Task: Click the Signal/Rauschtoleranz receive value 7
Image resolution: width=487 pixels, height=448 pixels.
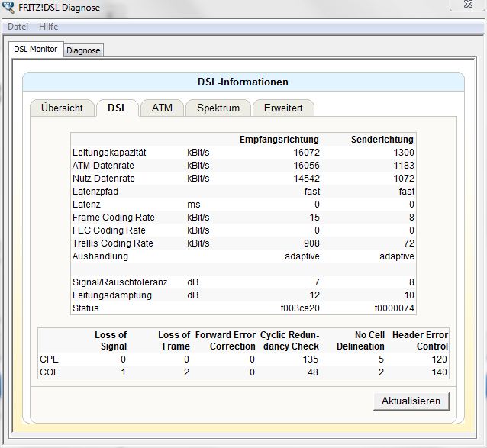Action: (317, 282)
